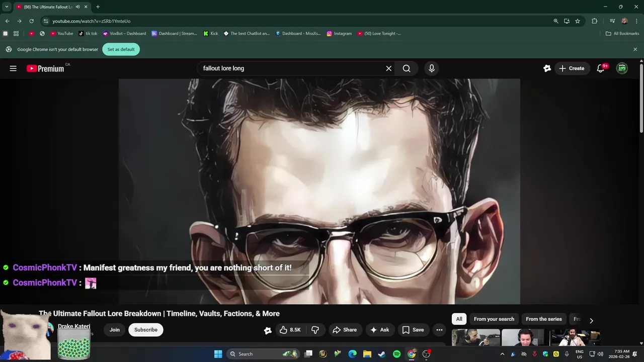Open the second sidebar video thumbnail
Viewport: 644px width, 362px height.
523,337
